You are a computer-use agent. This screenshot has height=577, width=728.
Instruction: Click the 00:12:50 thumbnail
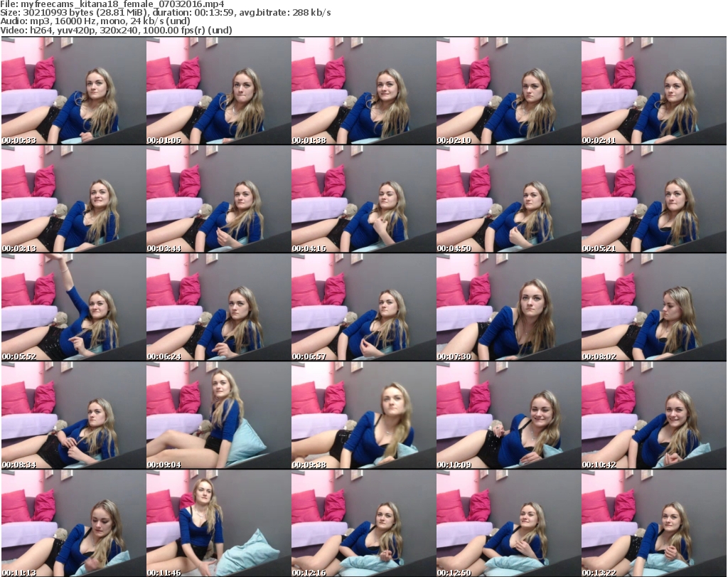(x=508, y=524)
